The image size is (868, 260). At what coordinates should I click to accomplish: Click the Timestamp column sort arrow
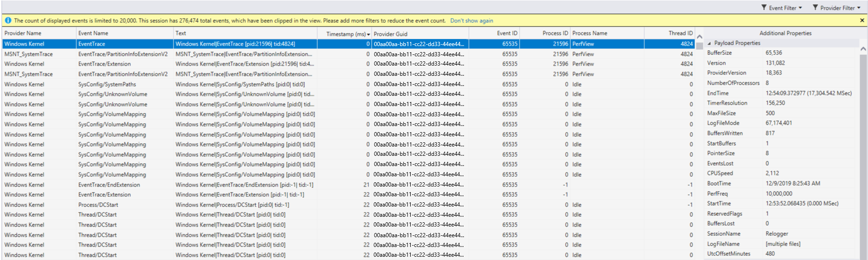tap(368, 34)
